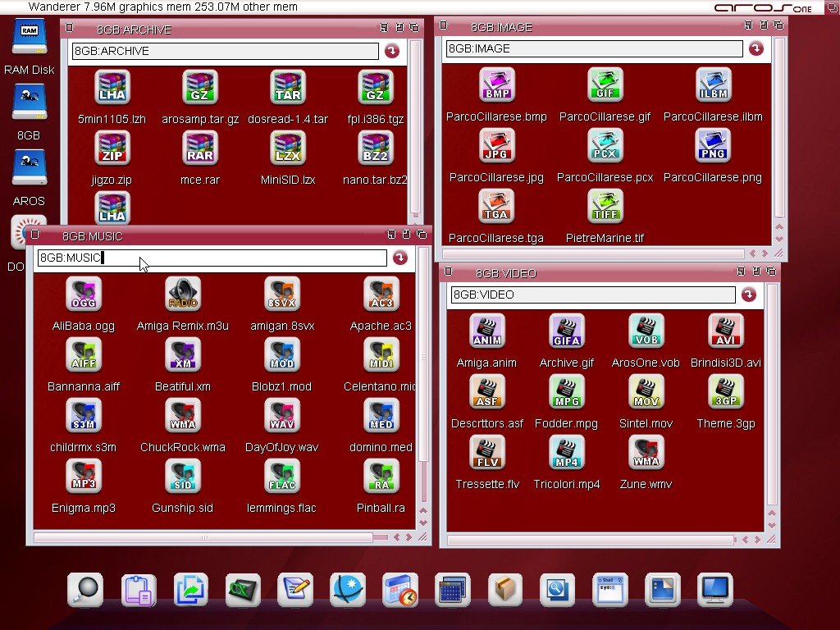Image resolution: width=840 pixels, height=630 pixels.
Task: Click the lemmings.flac audio icon
Action: click(281, 477)
